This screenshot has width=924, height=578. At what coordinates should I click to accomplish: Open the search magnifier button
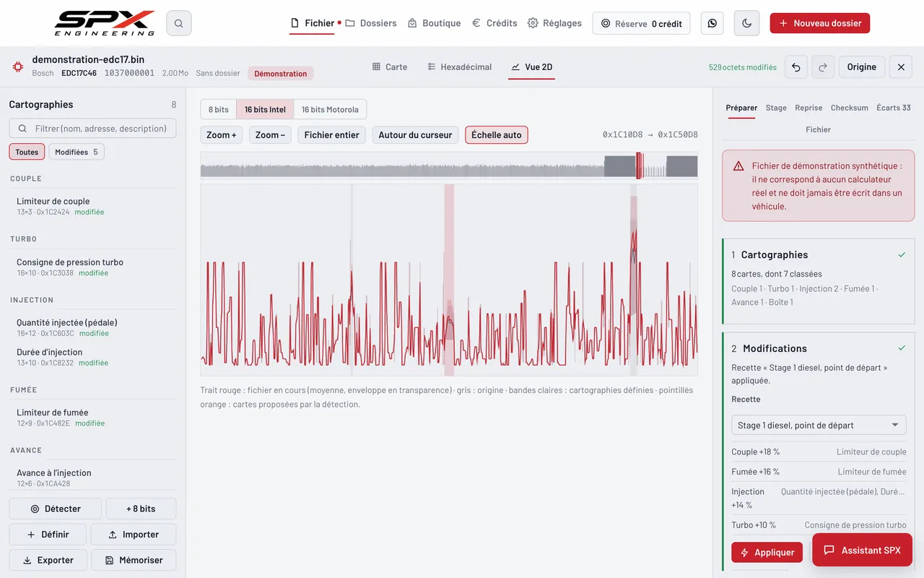178,23
